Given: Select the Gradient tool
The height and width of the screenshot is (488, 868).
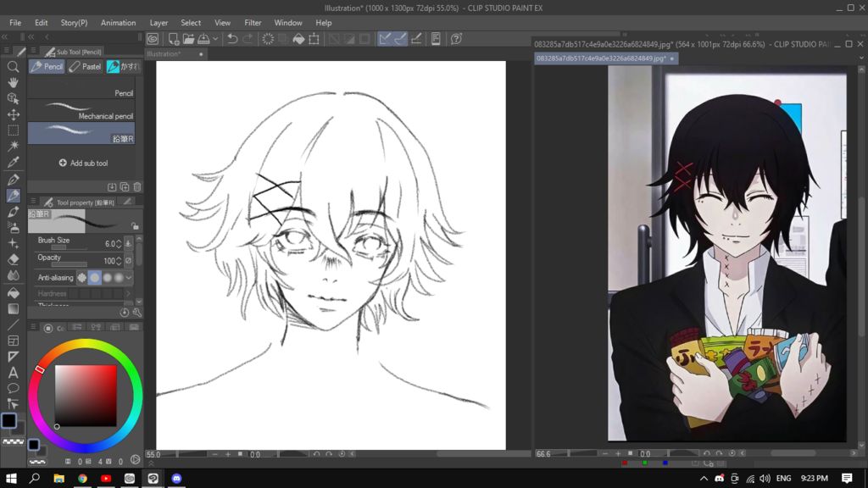Looking at the screenshot, I should point(13,308).
